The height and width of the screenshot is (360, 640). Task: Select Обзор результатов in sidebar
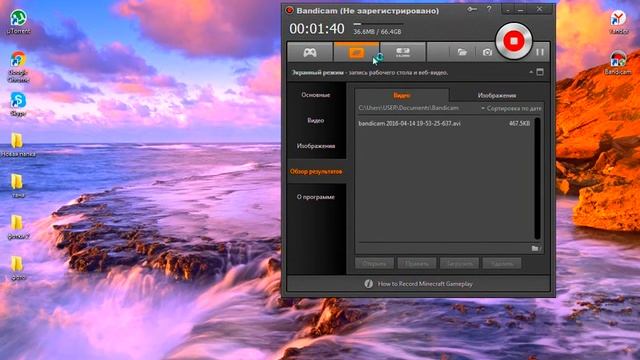click(x=316, y=171)
